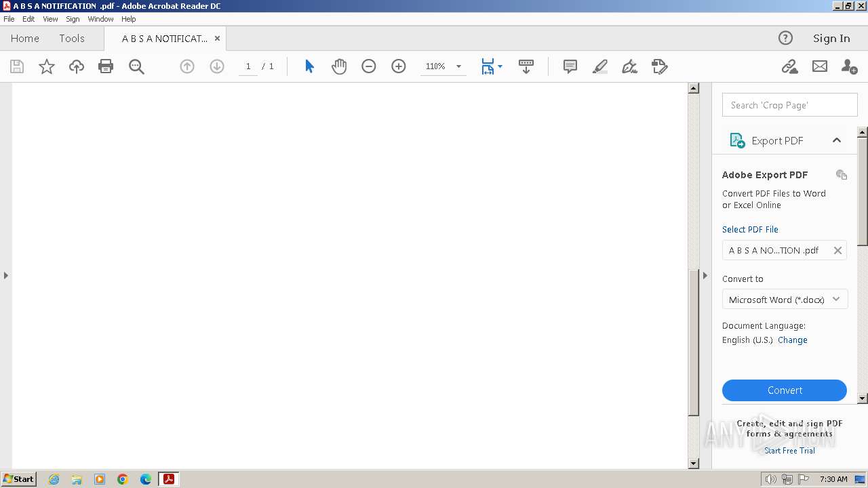Open the Help question mark icon
868x488 pixels.
[x=785, y=38]
